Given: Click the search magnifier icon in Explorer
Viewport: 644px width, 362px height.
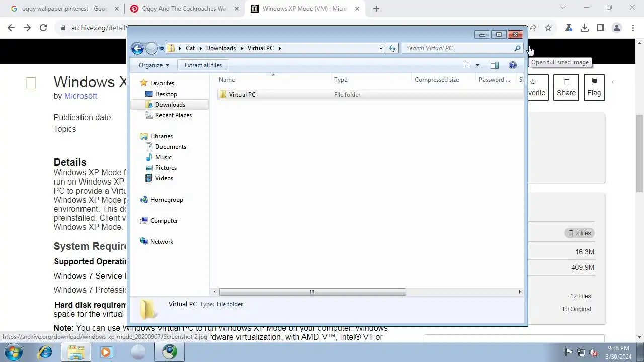Looking at the screenshot, I should tap(517, 48).
